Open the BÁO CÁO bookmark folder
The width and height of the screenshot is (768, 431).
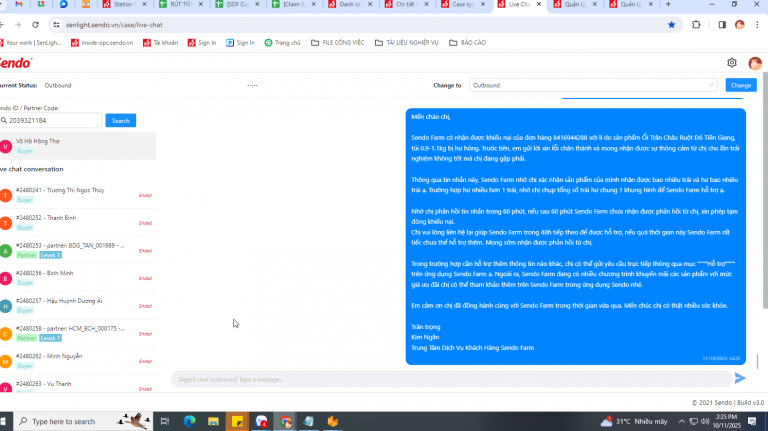point(467,43)
